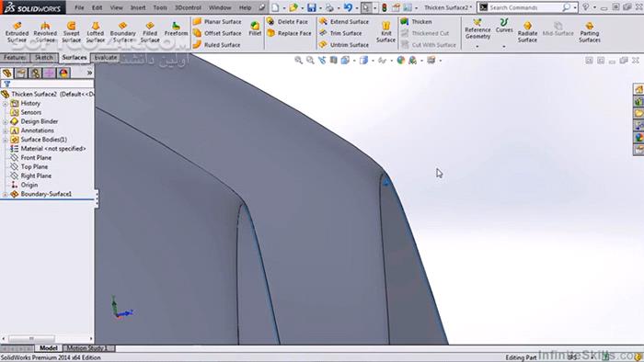Open the View menu
This screenshot has height=362, width=644.
tap(116, 7)
